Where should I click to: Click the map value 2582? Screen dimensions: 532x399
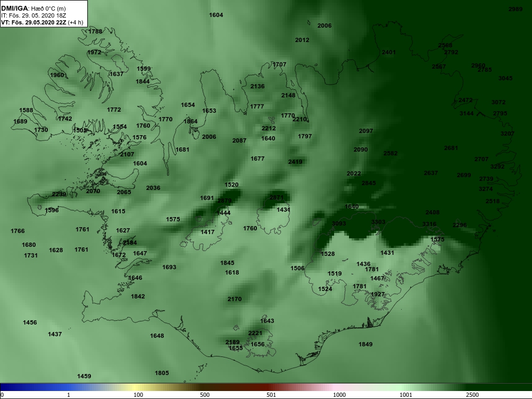point(390,153)
